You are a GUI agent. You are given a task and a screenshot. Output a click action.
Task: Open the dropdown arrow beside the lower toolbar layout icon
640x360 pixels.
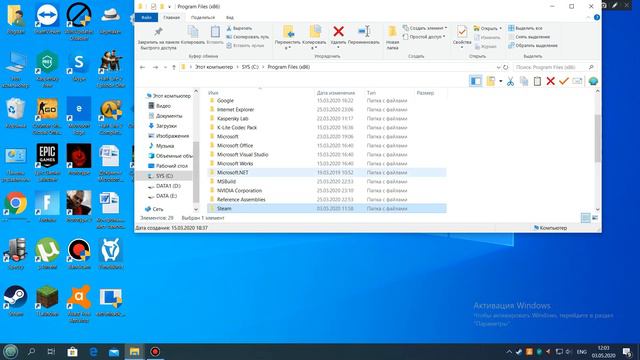click(501, 81)
